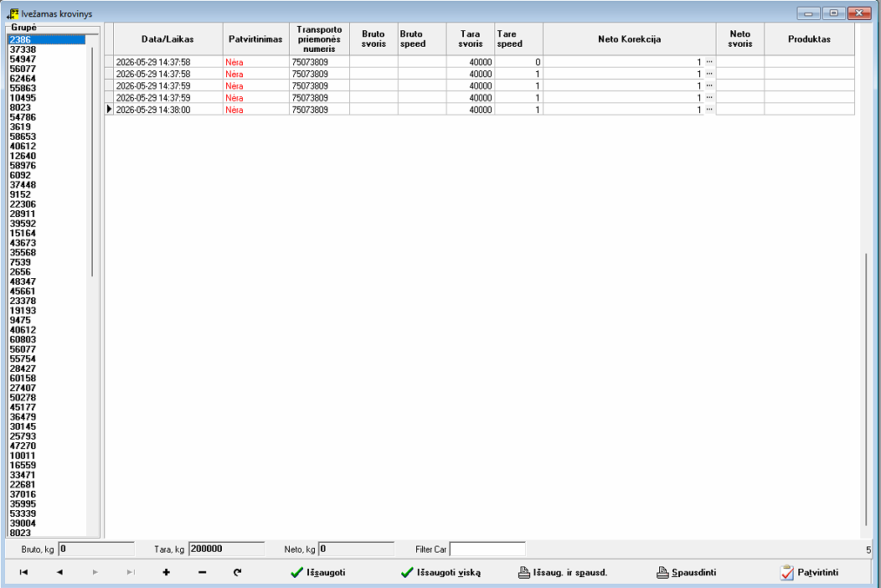Select group 37448 in Grupė list
The width and height of the screenshot is (881, 588).
pyautogui.click(x=47, y=185)
